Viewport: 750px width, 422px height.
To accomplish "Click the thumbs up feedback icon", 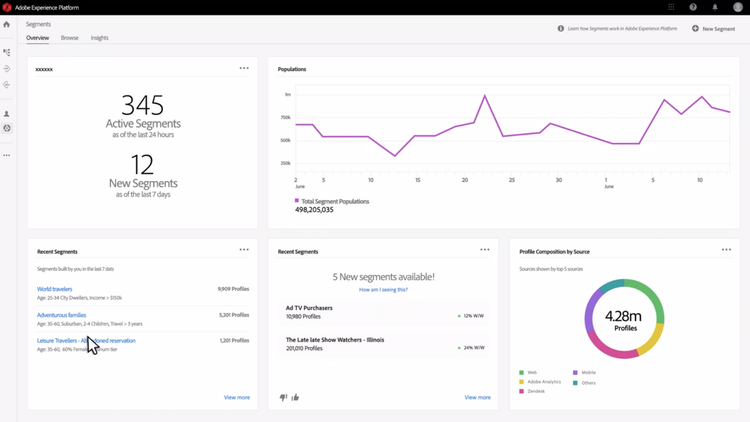I will [x=295, y=397].
